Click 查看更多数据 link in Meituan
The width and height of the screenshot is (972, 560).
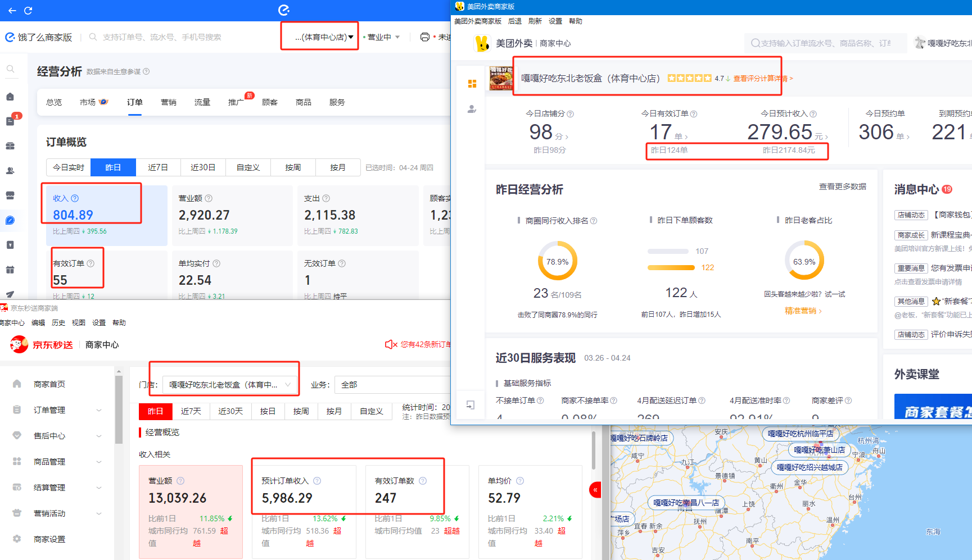pos(842,187)
